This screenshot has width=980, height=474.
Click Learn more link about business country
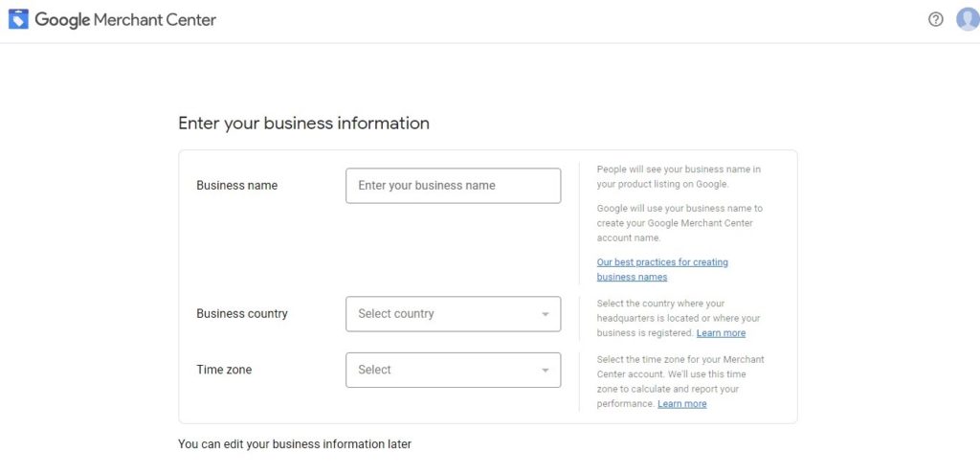click(721, 332)
